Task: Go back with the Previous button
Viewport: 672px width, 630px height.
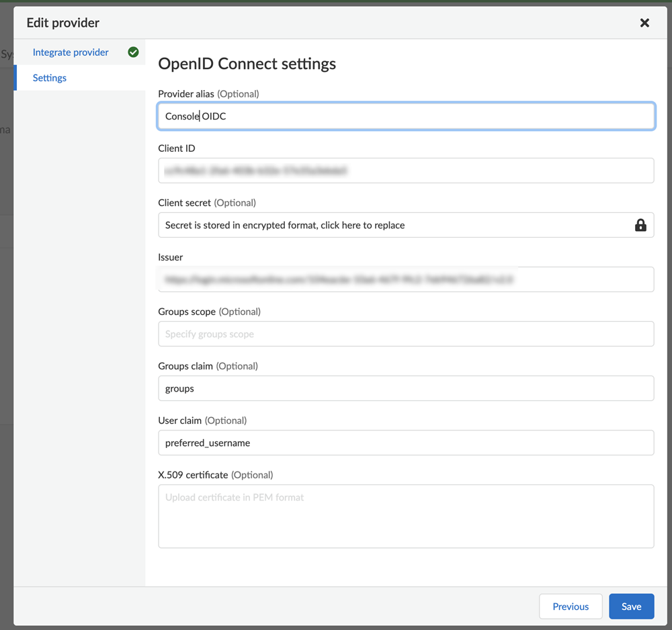Action: pos(571,606)
